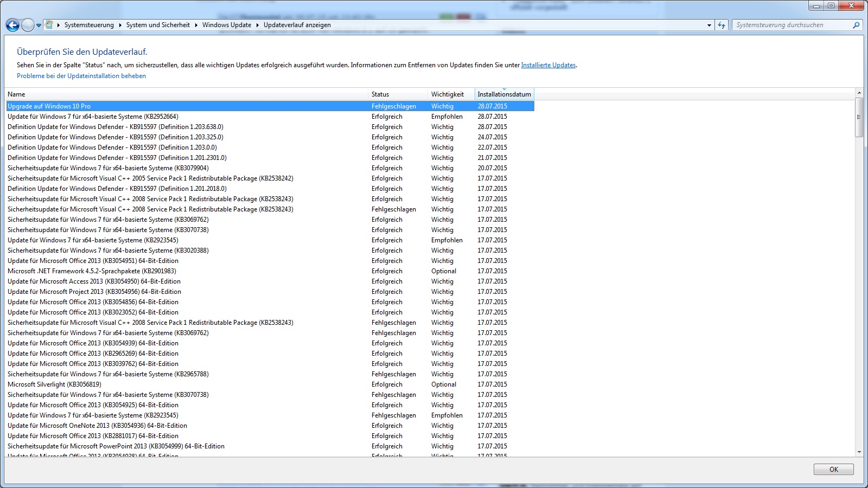Select the Microsoft Silverlight KB3056819 row
This screenshot has width=868, height=488.
click(x=270, y=384)
